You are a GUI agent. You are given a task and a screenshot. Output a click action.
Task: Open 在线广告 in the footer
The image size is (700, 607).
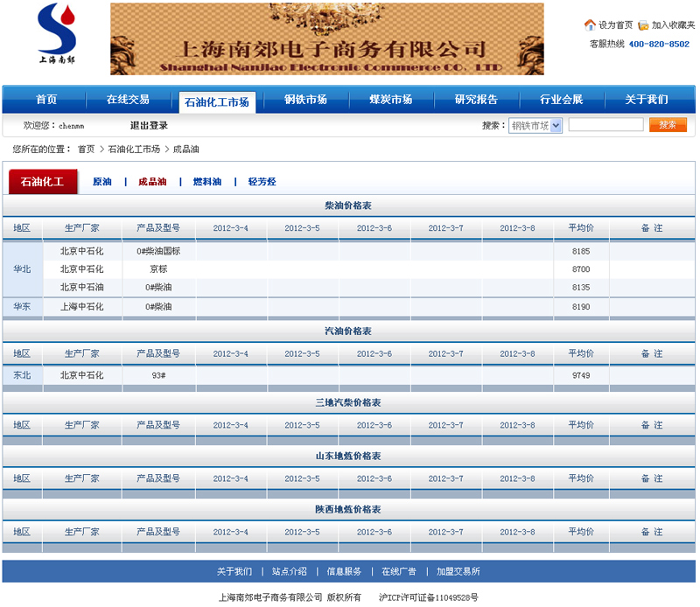pyautogui.click(x=399, y=571)
